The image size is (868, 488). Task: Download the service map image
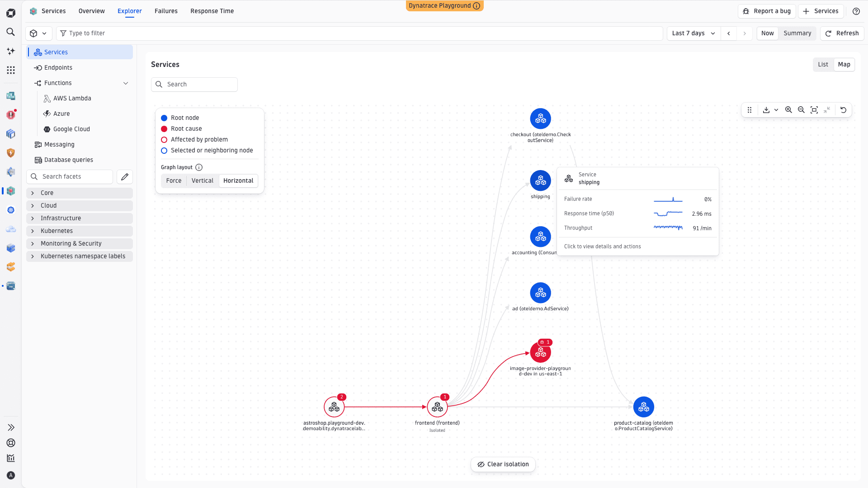(766, 110)
